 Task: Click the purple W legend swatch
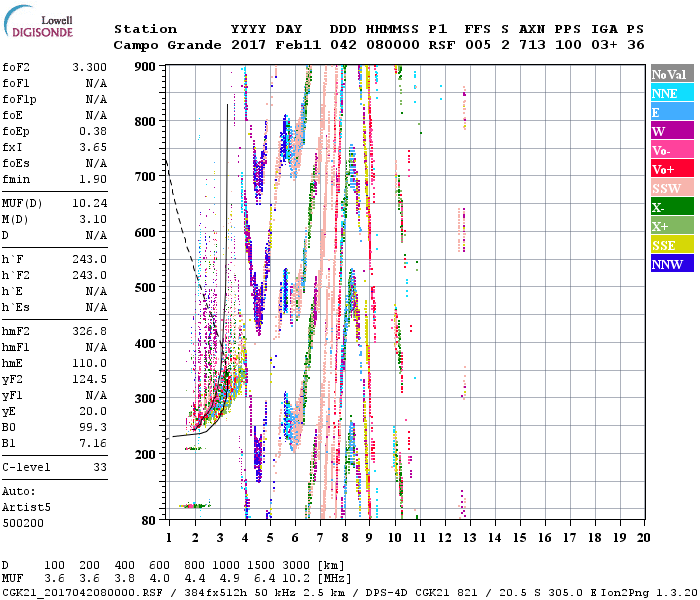(670, 131)
